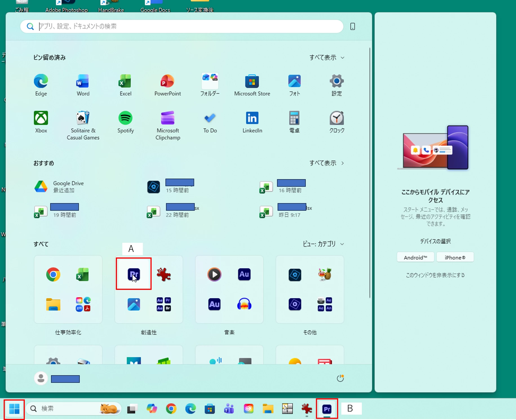Click the Windows Start button on taskbar
The image size is (516, 420).
14,409
